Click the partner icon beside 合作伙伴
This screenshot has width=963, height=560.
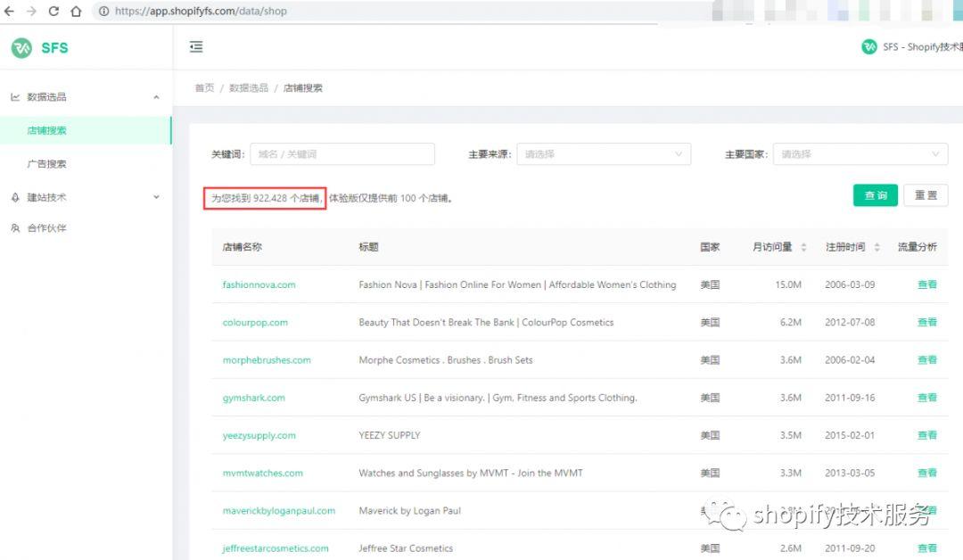coord(15,227)
